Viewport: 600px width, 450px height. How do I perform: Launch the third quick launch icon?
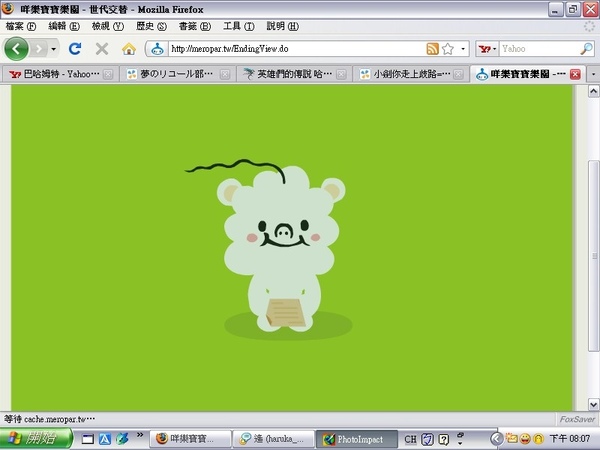click(122, 439)
